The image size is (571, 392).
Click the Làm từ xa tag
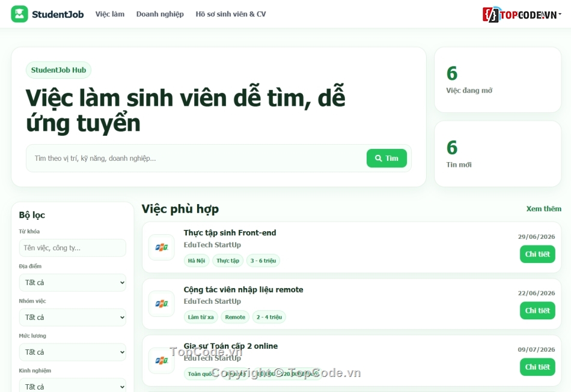[201, 317]
